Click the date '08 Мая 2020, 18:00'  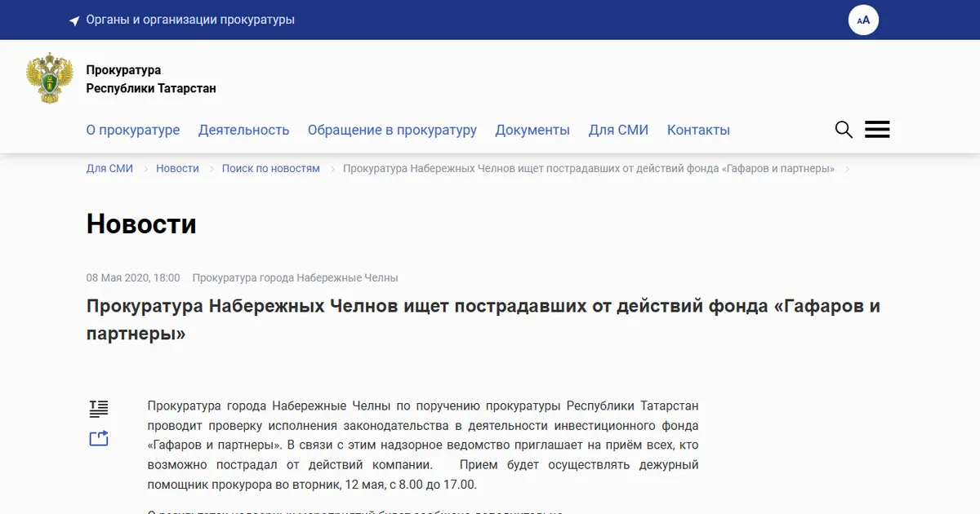pyautogui.click(x=133, y=277)
